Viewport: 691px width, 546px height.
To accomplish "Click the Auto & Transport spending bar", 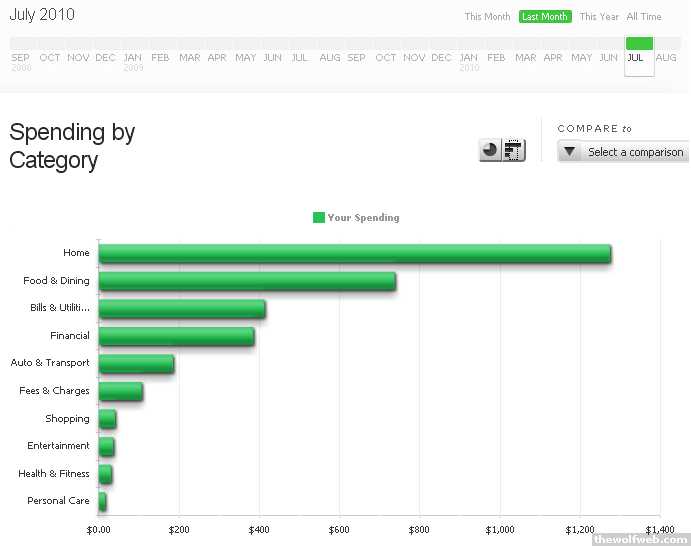I will click(x=136, y=364).
